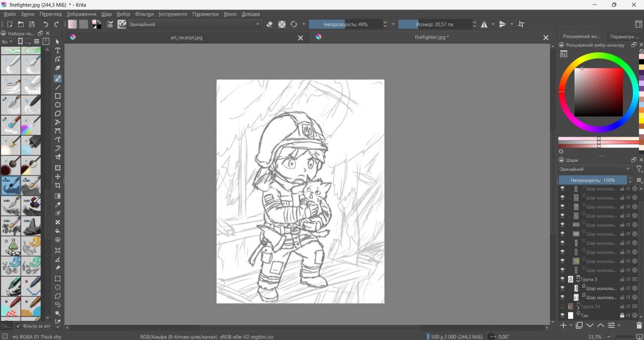Select the Calligraphy tool in toolbox
The width and height of the screenshot is (644, 340).
click(x=57, y=68)
